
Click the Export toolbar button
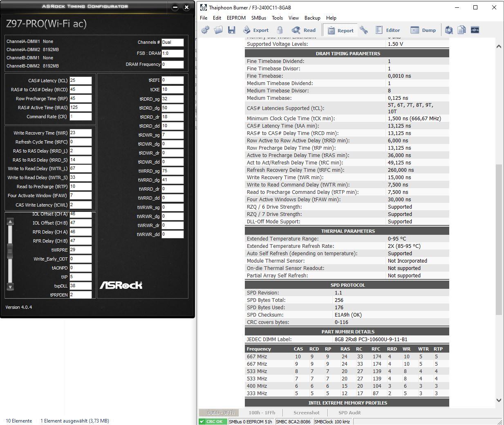coord(256,30)
